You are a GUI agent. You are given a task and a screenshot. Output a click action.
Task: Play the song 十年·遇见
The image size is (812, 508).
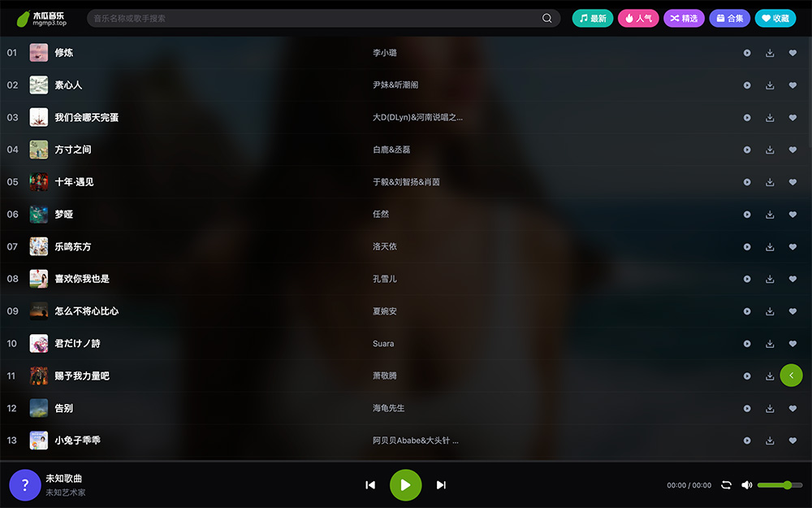pos(747,182)
